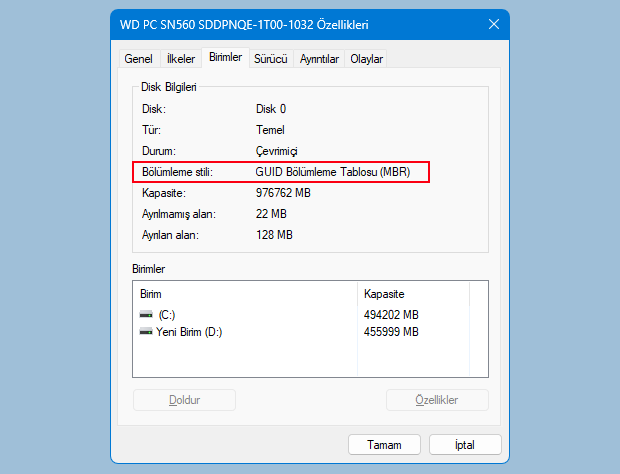Click the Doldur button
Image resolution: width=620 pixels, height=474 pixels.
tap(184, 400)
